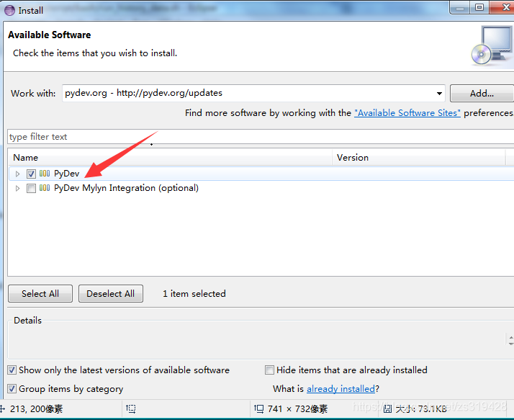Close the Install dialog window

pyautogui.click(x=503, y=7)
